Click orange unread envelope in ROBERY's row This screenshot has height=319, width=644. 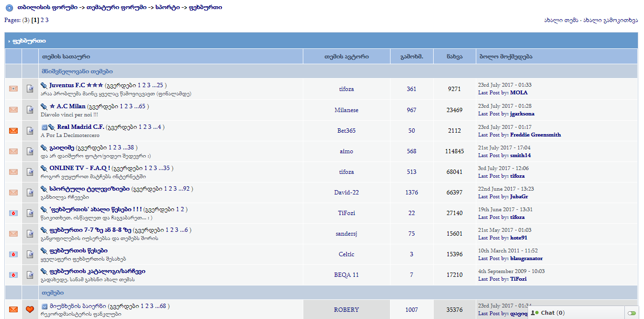click(x=13, y=310)
